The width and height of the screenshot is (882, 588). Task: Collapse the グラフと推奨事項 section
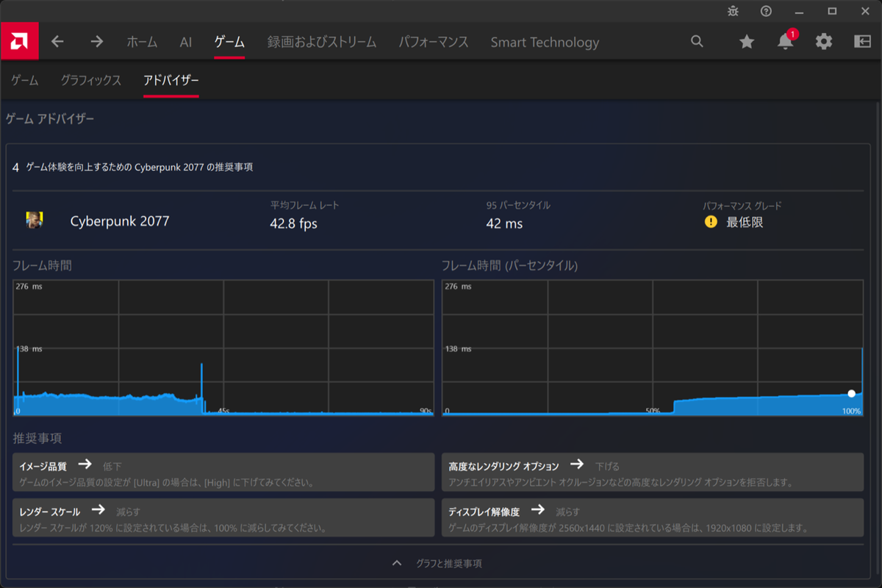438,563
